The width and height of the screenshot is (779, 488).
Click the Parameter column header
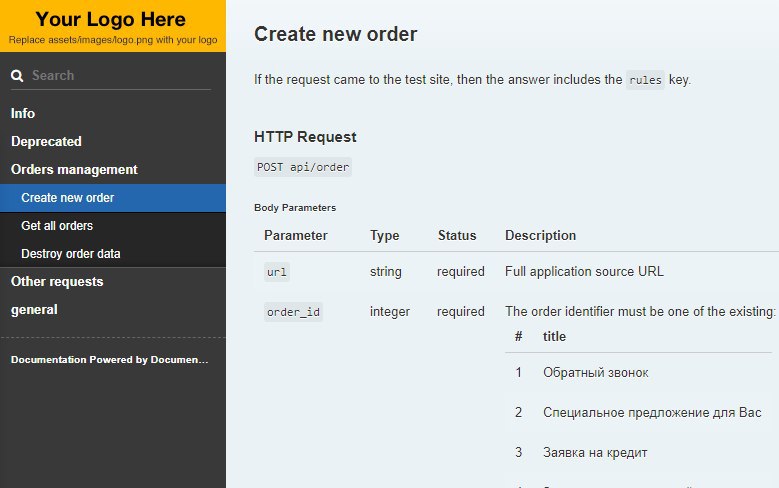pos(296,235)
